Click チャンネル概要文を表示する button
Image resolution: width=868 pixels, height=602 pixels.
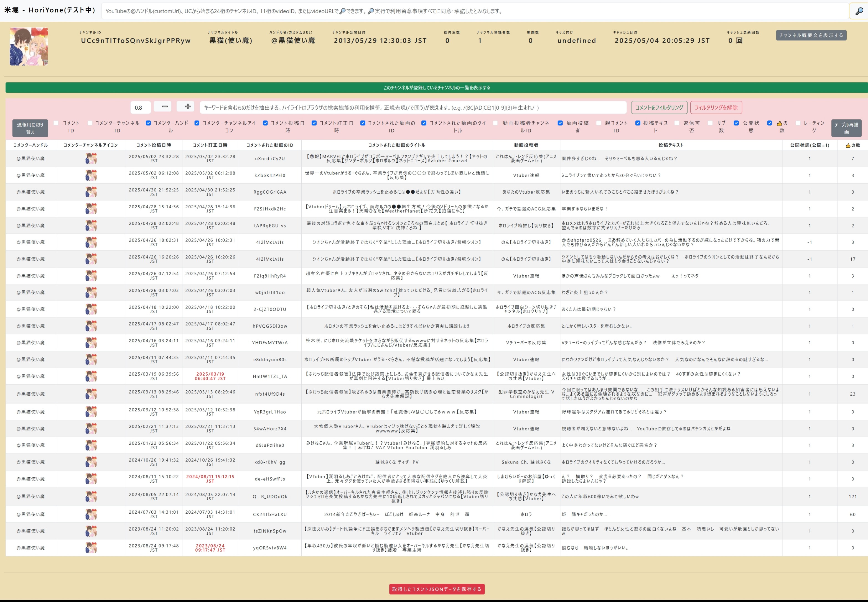[x=811, y=35]
